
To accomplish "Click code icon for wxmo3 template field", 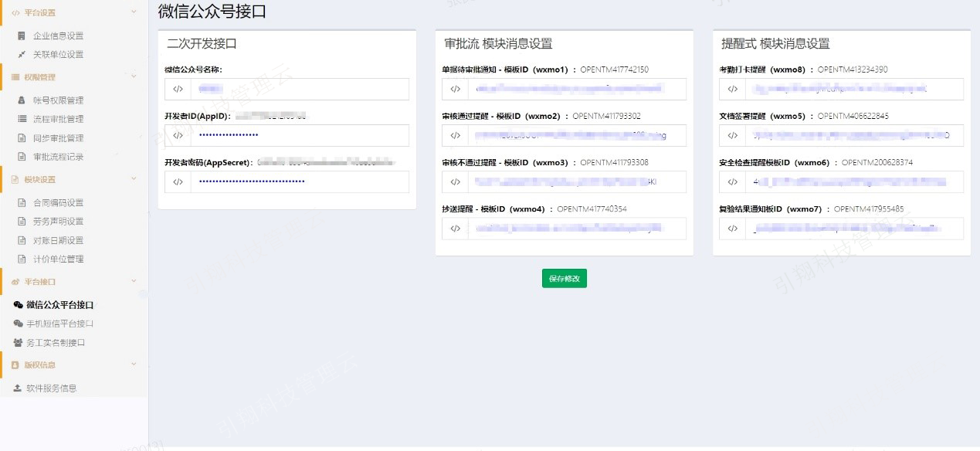I will [455, 181].
